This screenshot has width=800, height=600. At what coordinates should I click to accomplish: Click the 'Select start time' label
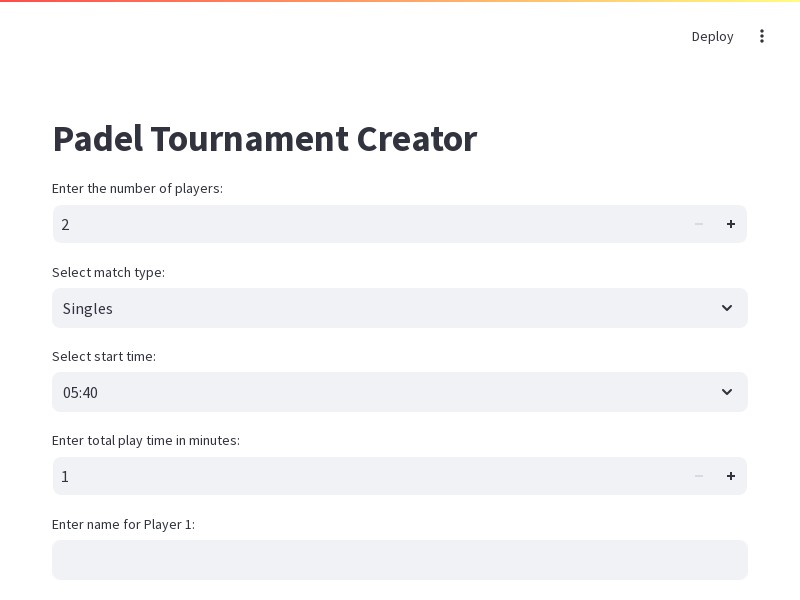(104, 356)
